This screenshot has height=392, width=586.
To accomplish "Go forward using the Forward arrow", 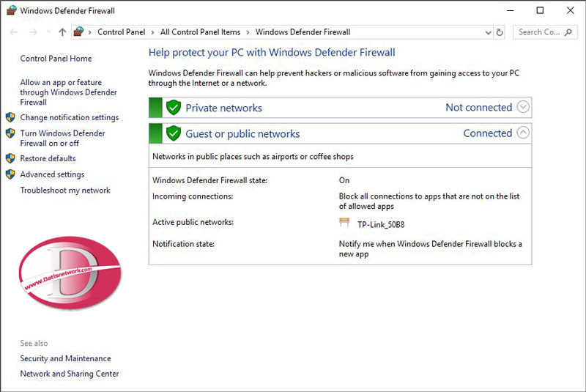I will pos(33,32).
